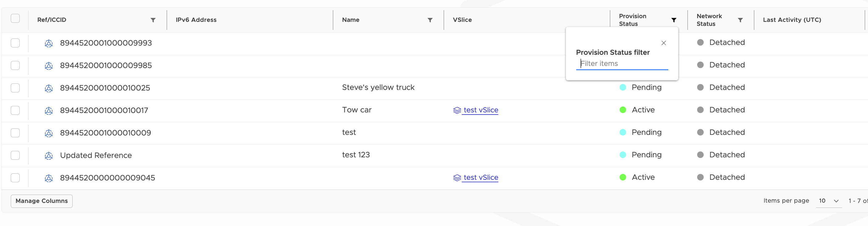The height and width of the screenshot is (226, 868).
Task: Click device icon beside Updated Reference
Action: coord(49,156)
